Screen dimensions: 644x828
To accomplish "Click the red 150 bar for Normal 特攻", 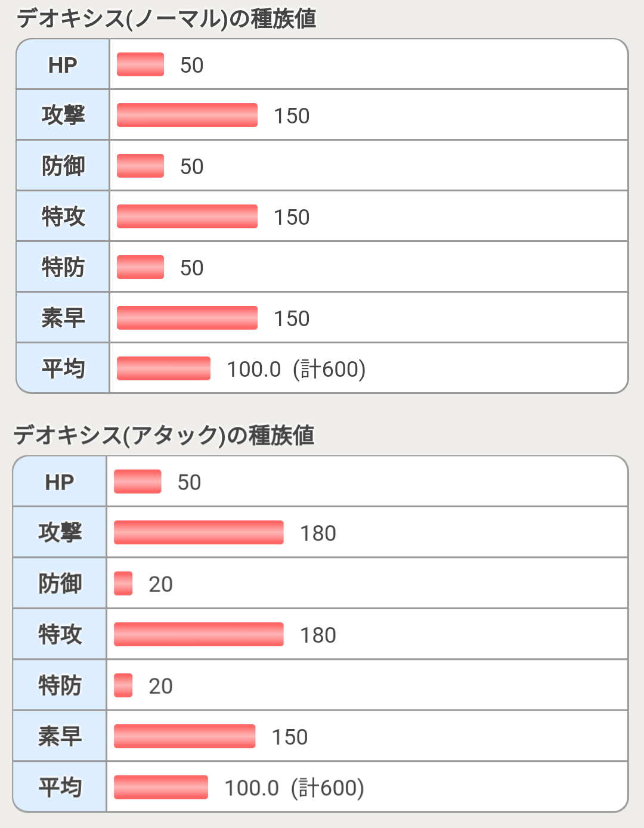I will point(187,216).
